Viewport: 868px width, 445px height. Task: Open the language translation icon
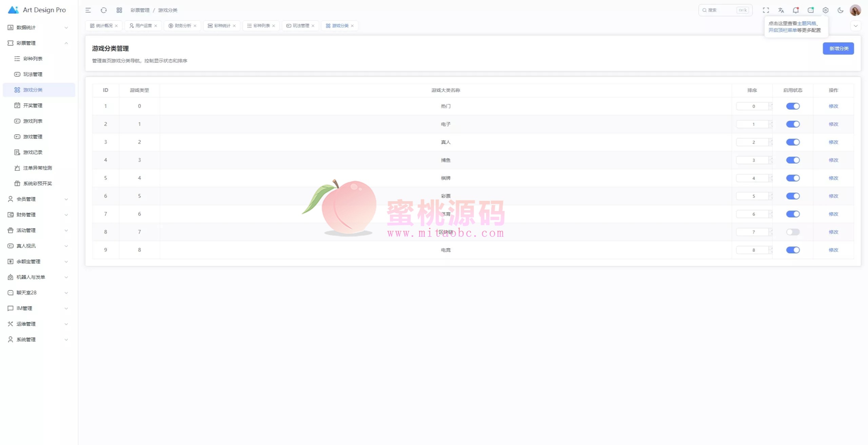pyautogui.click(x=781, y=10)
